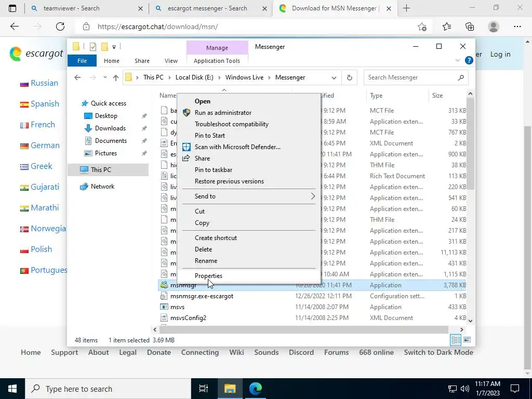The image size is (532, 399).
Task: Open Edge Collections icon
Action: tap(470, 26)
